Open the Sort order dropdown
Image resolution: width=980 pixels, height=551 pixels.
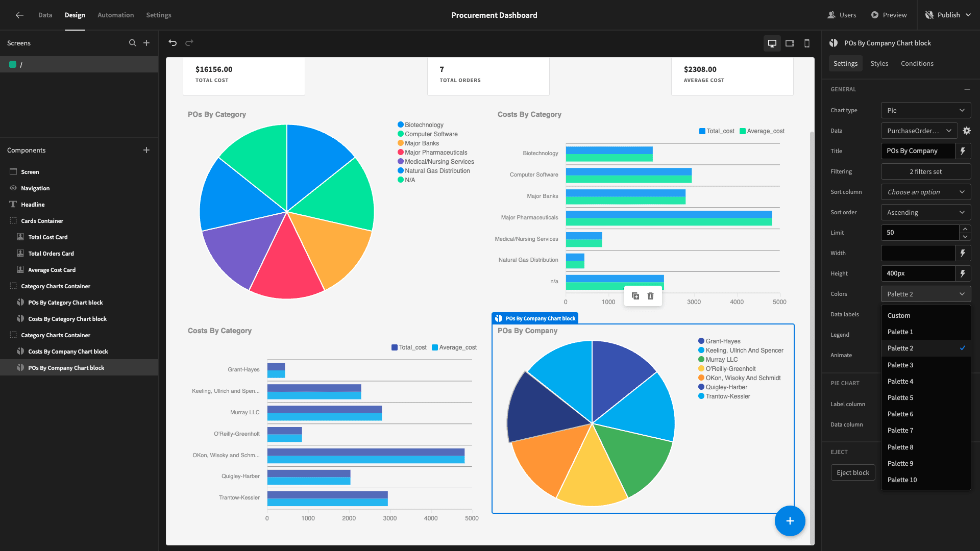point(926,212)
